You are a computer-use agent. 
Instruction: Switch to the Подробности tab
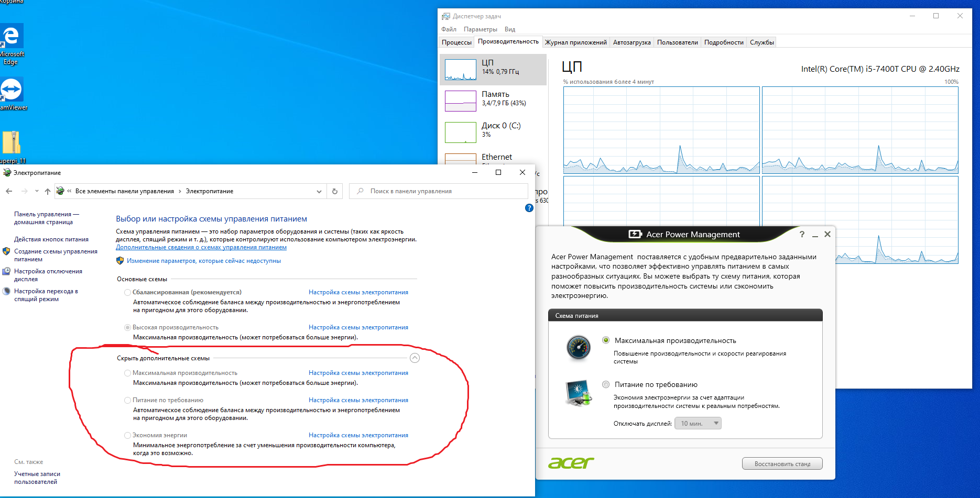pyautogui.click(x=724, y=42)
